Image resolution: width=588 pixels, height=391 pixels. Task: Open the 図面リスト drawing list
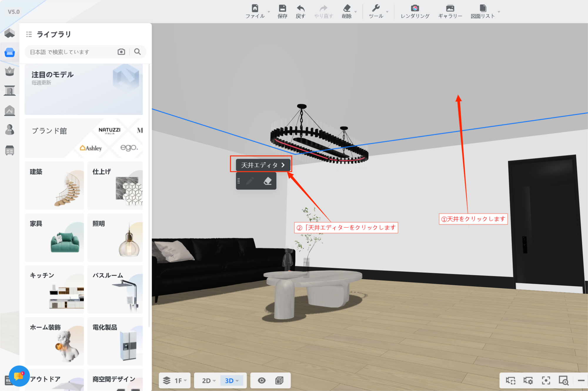click(x=483, y=11)
